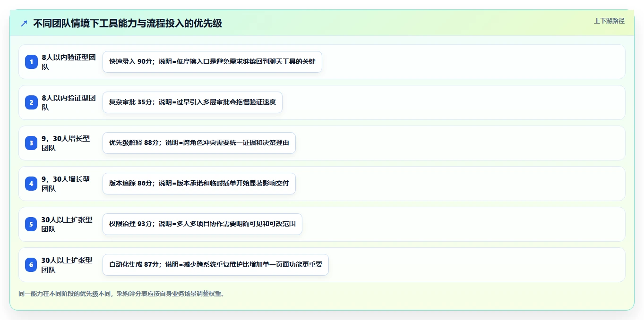Click 8人以内验证型团队 label in the 复杂审批 row
Viewport: 644px width, 320px height.
click(69, 102)
